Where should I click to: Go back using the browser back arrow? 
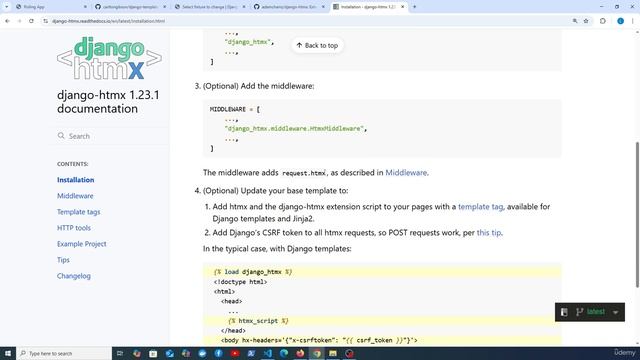click(x=7, y=21)
